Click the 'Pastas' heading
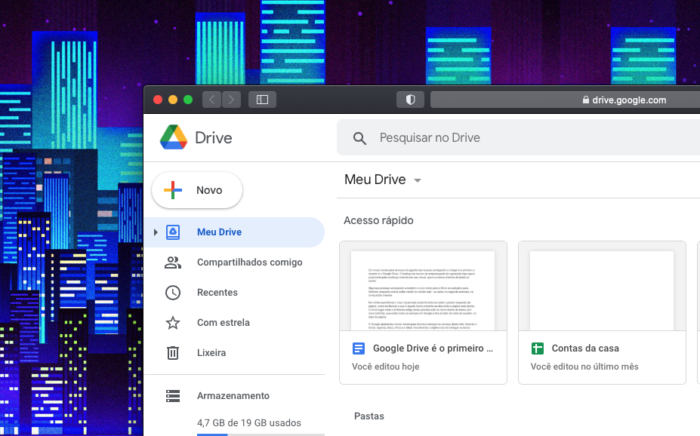This screenshot has width=700, height=436. [x=369, y=416]
